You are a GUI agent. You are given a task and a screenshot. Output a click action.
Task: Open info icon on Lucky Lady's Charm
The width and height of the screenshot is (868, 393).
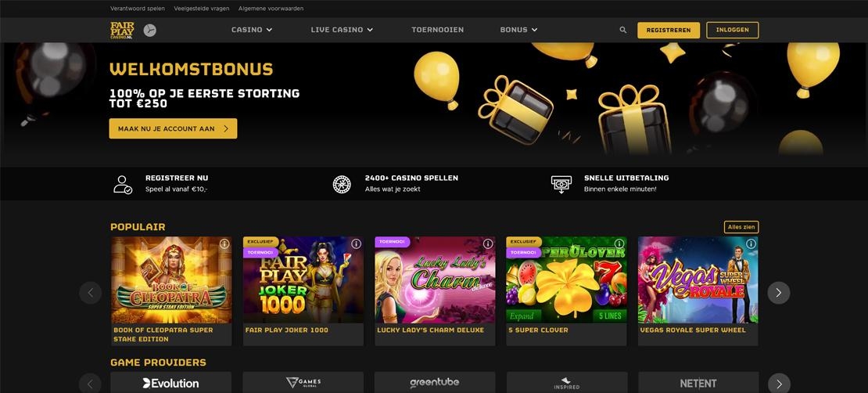[488, 244]
